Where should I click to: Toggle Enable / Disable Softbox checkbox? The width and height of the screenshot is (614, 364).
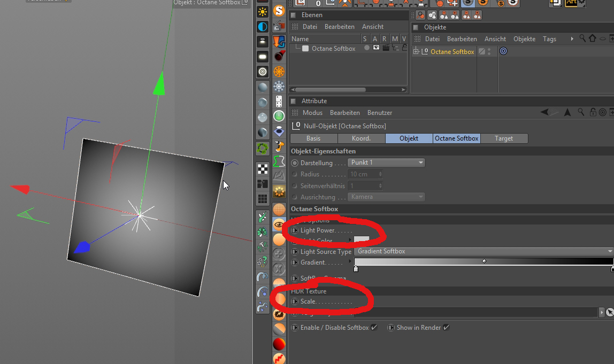point(374,327)
